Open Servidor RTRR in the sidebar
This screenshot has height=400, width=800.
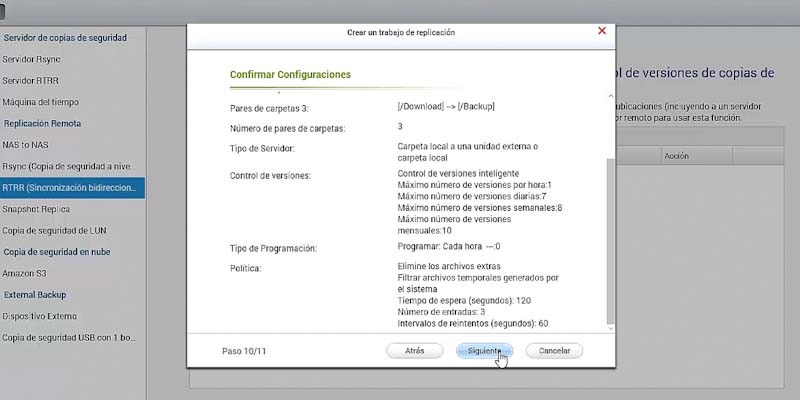tap(31, 81)
